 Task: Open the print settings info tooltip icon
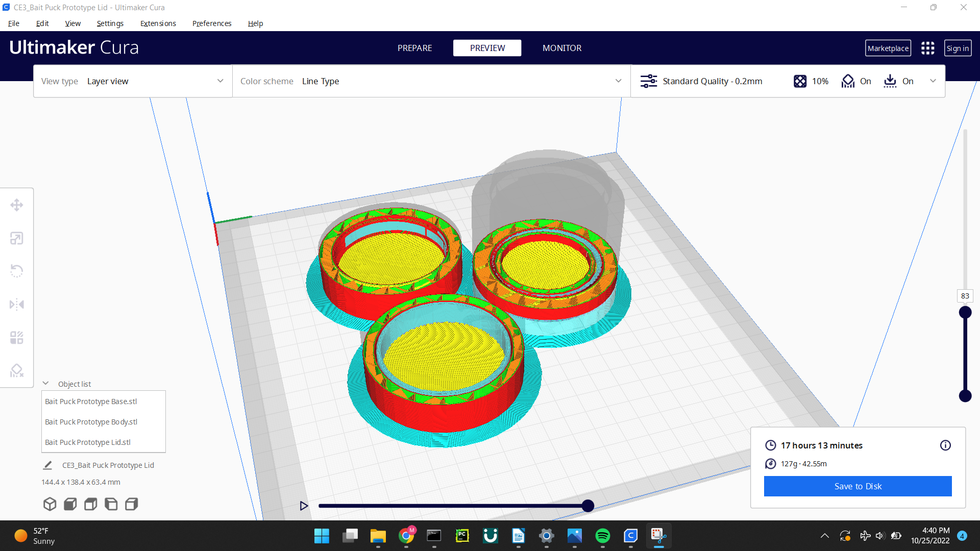(x=945, y=445)
